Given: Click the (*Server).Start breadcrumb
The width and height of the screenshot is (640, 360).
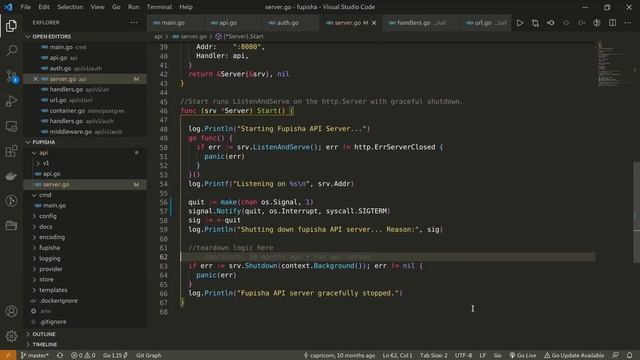Looking at the screenshot, I should click(240, 36).
